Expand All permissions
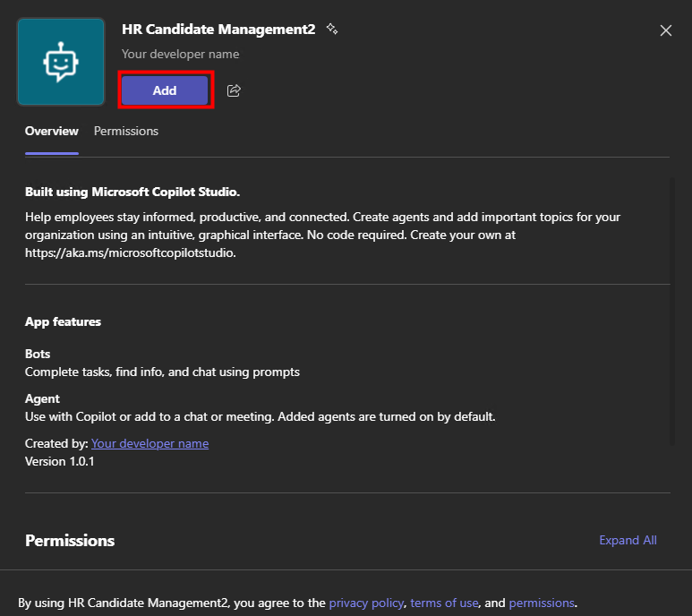This screenshot has width=692, height=616. coord(628,540)
